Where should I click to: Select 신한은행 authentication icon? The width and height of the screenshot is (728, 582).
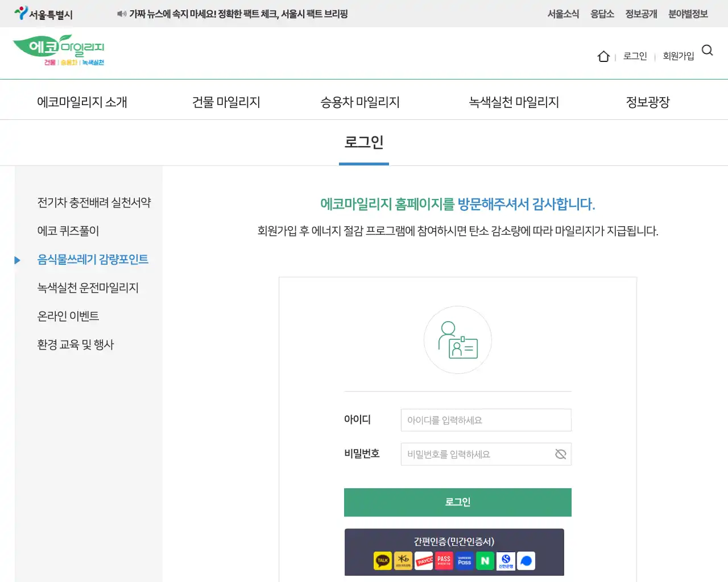(506, 561)
